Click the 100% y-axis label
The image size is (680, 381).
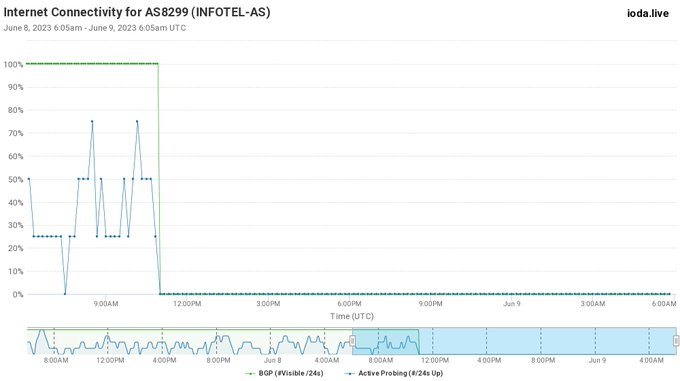pyautogui.click(x=13, y=65)
